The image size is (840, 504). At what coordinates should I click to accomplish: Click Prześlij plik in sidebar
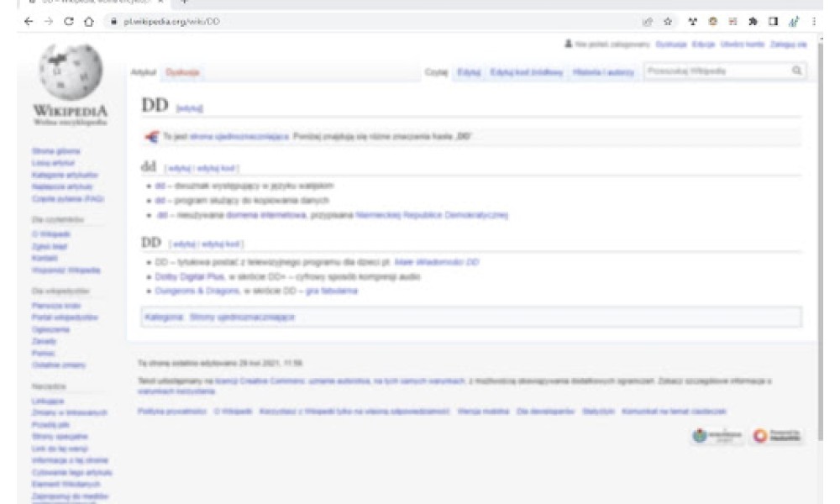coord(51,425)
